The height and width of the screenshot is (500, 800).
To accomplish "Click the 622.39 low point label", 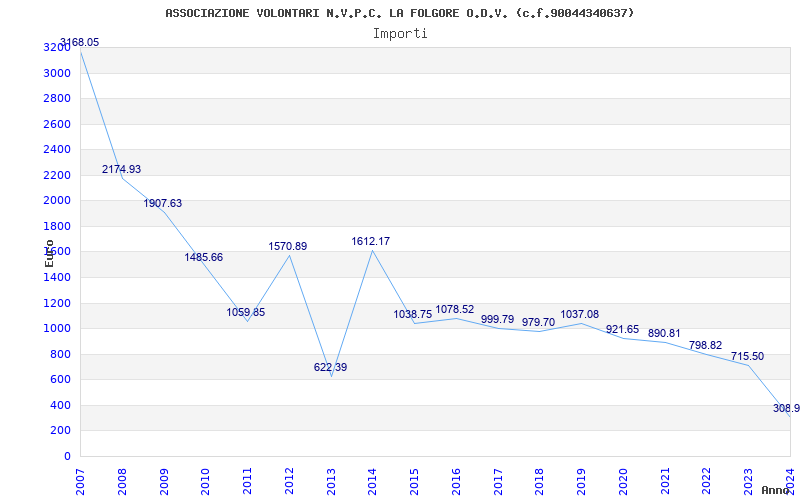I will pyautogui.click(x=331, y=367).
